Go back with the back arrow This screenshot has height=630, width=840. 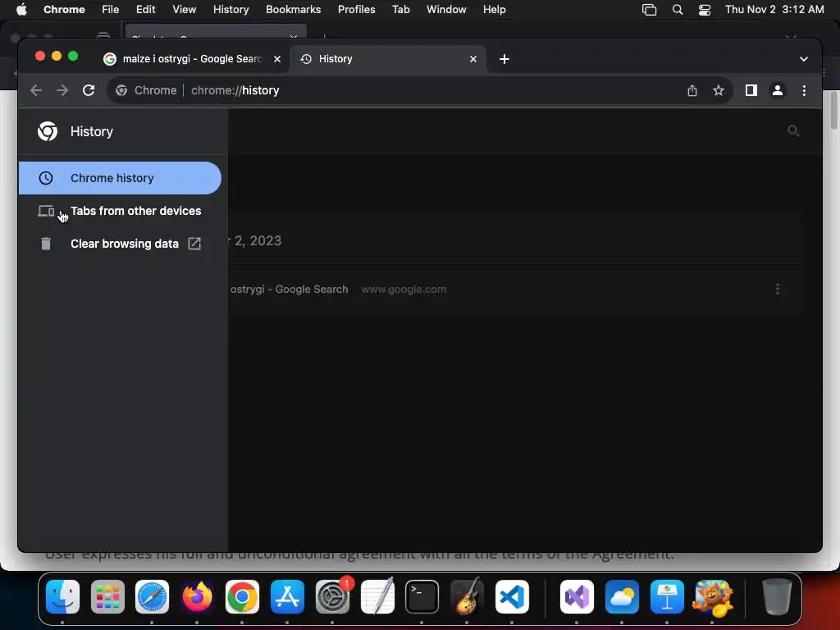[x=36, y=90]
